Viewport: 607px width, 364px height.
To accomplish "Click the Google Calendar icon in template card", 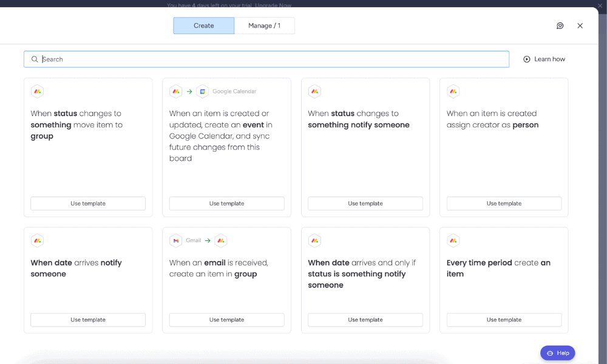I will pyautogui.click(x=203, y=92).
